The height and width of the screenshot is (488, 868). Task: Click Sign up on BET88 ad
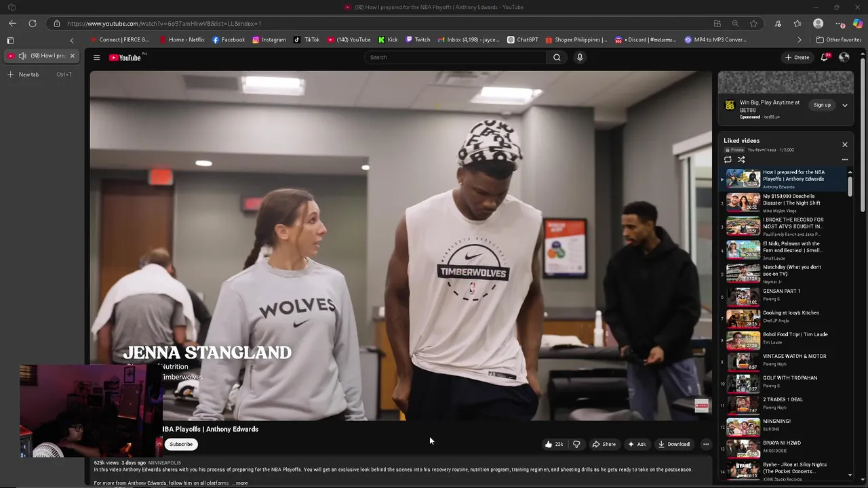click(822, 105)
